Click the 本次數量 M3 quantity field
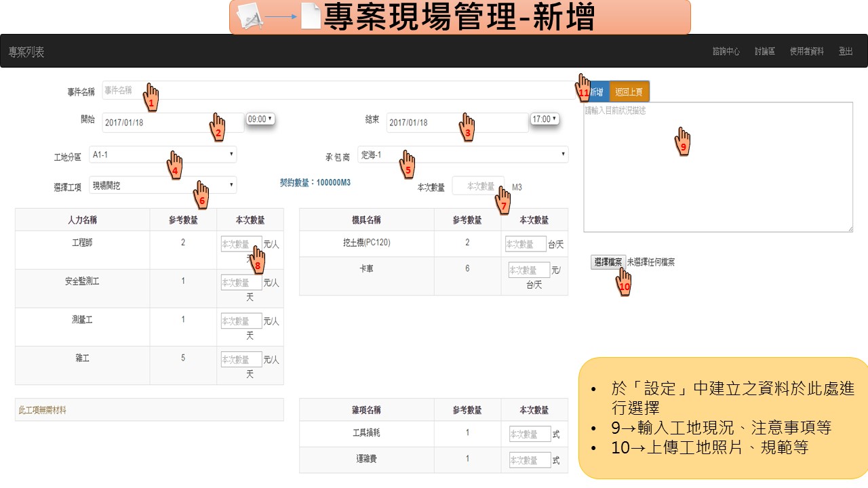This screenshot has width=868, height=488. click(478, 186)
